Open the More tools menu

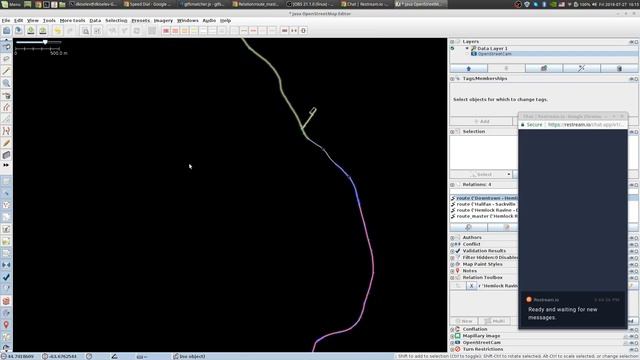coord(72,20)
